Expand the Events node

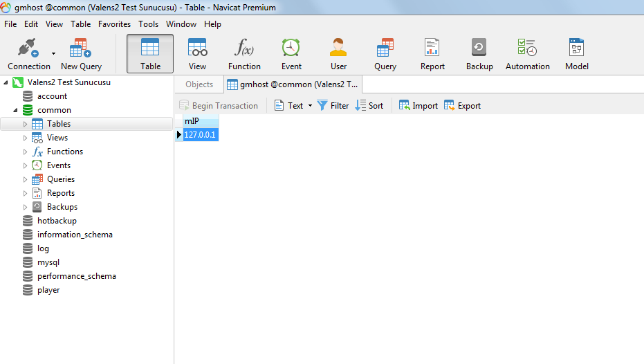coord(25,165)
